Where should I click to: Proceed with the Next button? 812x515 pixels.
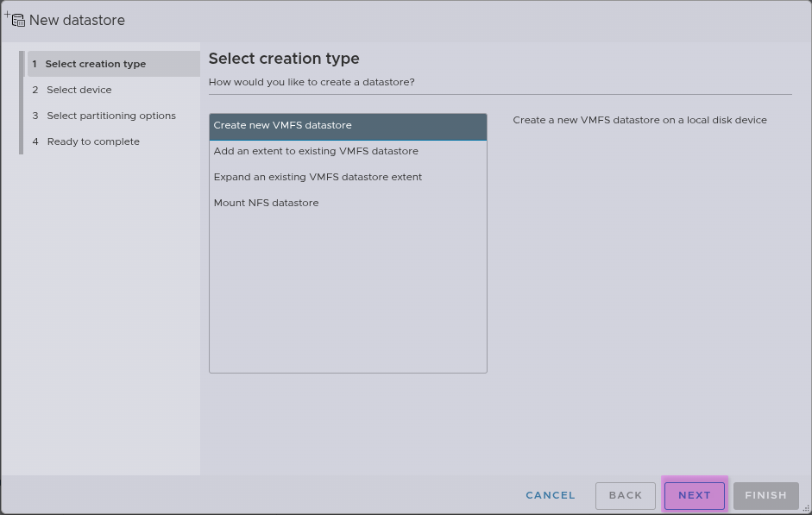[694, 495]
